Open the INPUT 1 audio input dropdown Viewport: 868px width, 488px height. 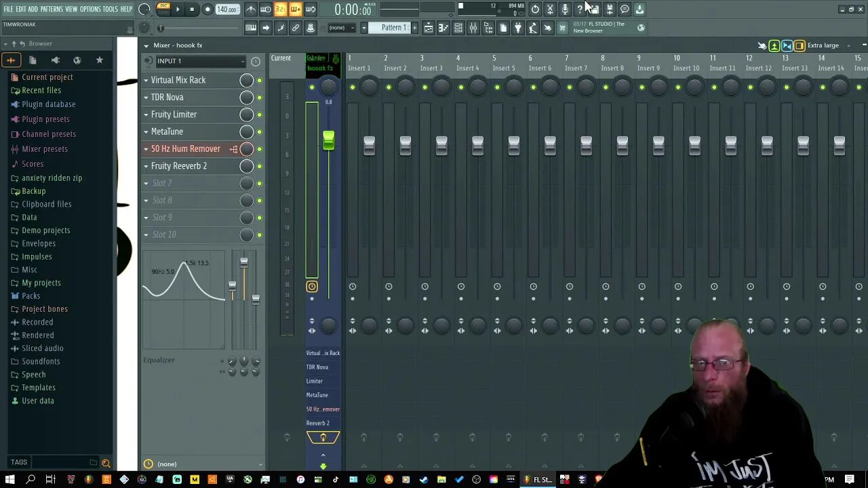pyautogui.click(x=201, y=61)
